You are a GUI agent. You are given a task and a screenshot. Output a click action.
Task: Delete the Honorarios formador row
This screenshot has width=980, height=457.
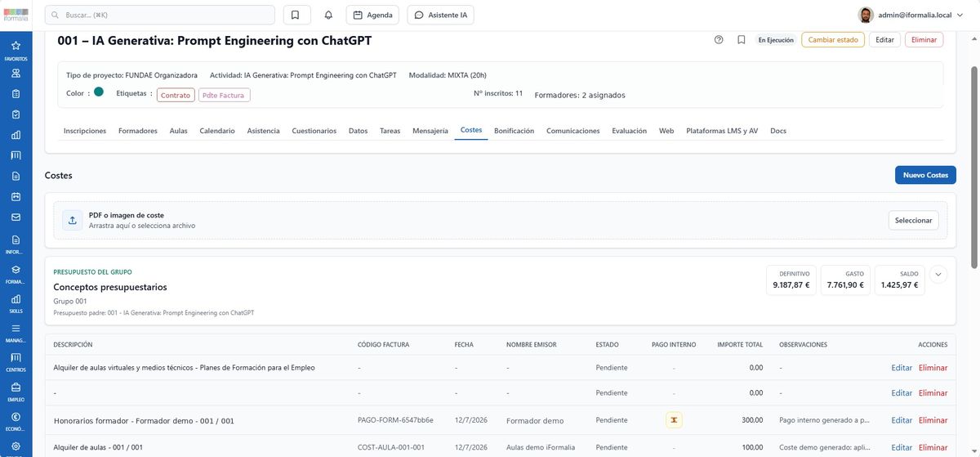pyautogui.click(x=933, y=420)
